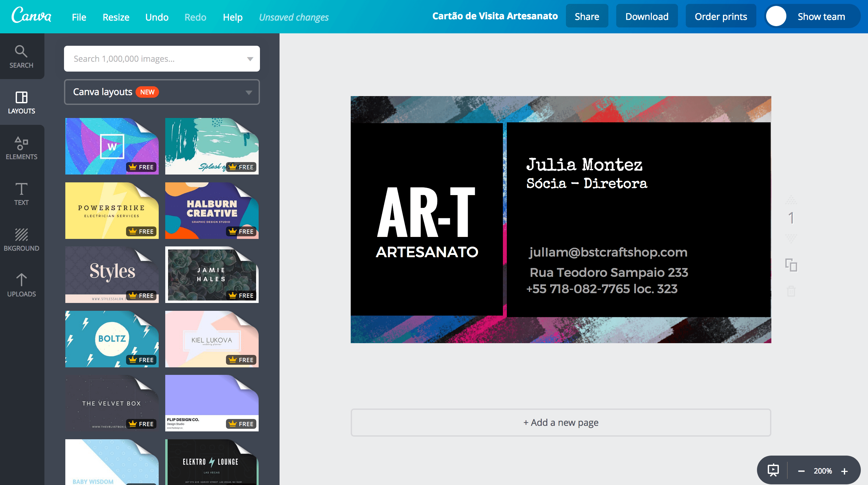Click Undo in the top bar
Image resolution: width=868 pixels, height=485 pixels.
157,17
